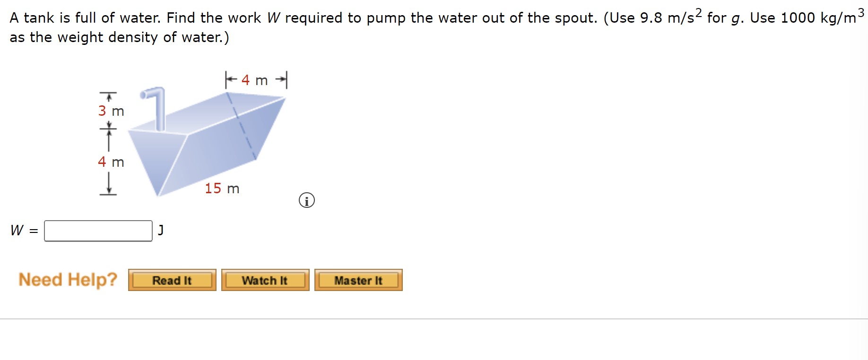Click the horizontal divider below Need Help
Screen dimensions: 868x360
coord(434,319)
